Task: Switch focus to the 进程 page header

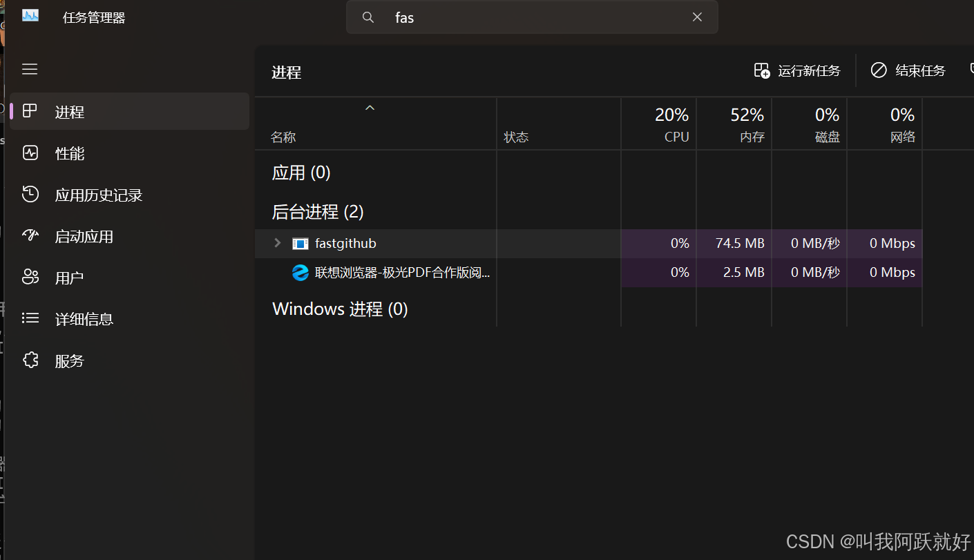Action: point(286,72)
